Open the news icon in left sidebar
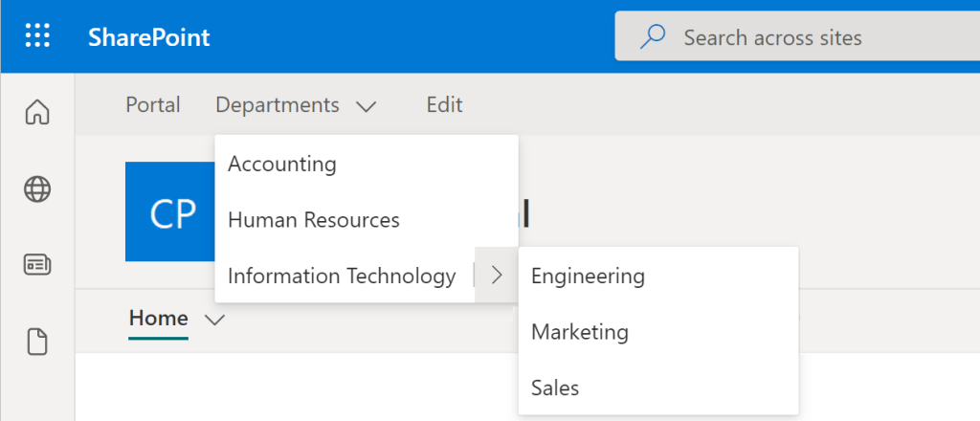The image size is (980, 421). point(37,265)
